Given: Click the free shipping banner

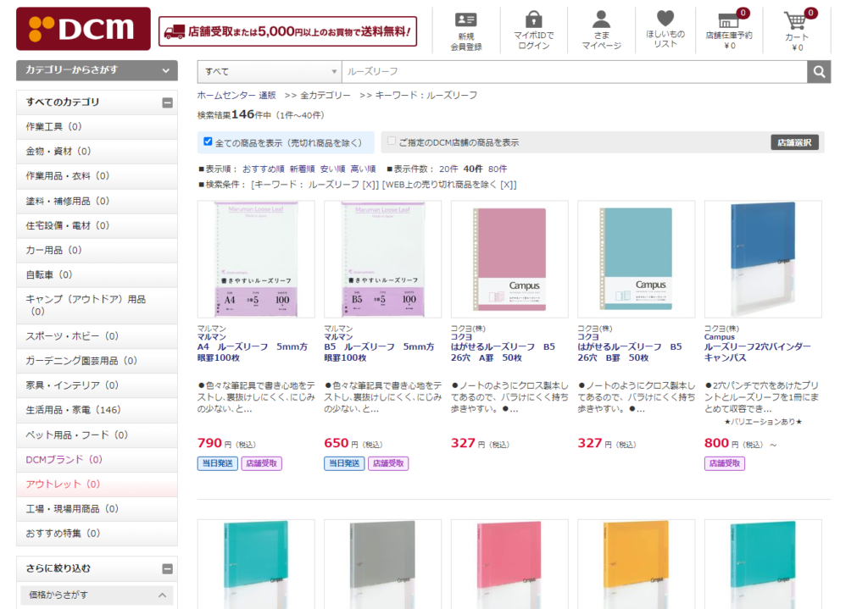Looking at the screenshot, I should (288, 31).
